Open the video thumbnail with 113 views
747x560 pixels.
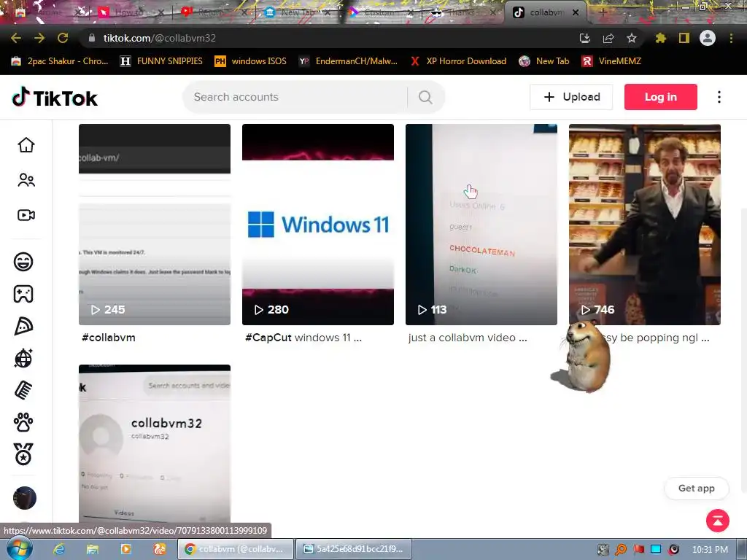pos(481,225)
